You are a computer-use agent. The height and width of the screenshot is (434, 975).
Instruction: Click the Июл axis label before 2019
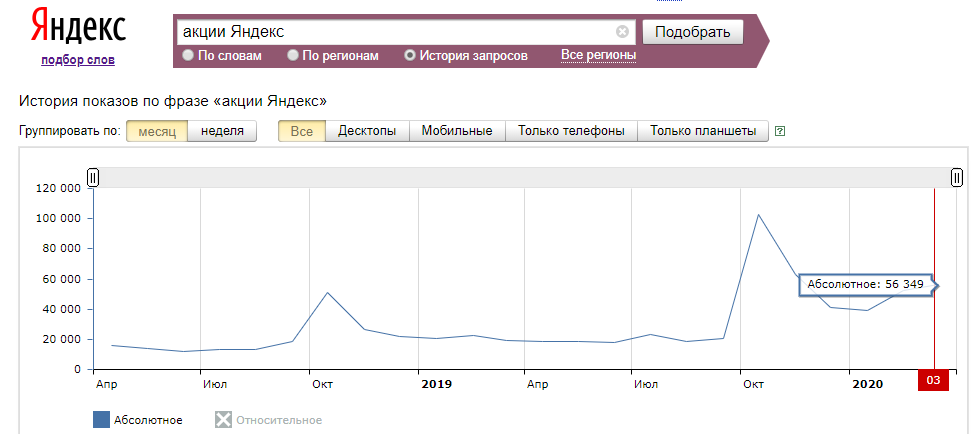(215, 384)
